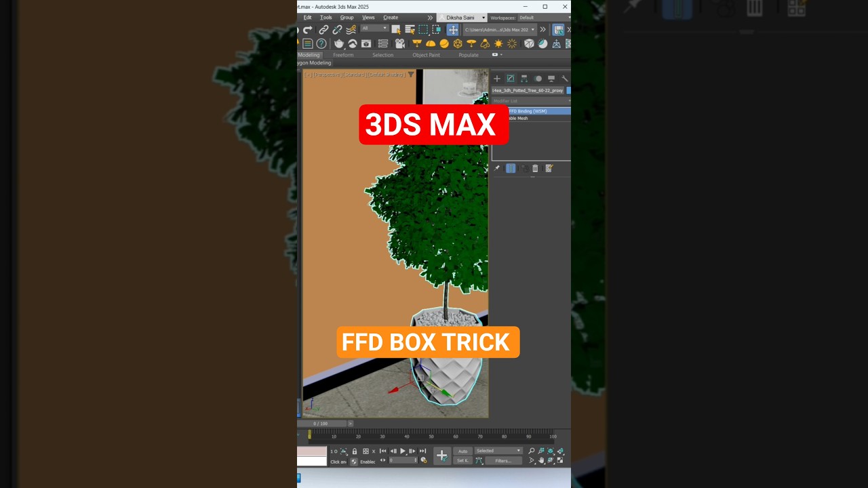Image resolution: width=868 pixels, height=488 pixels.
Task: Open the ribbon display options dropdown
Action: [497, 55]
